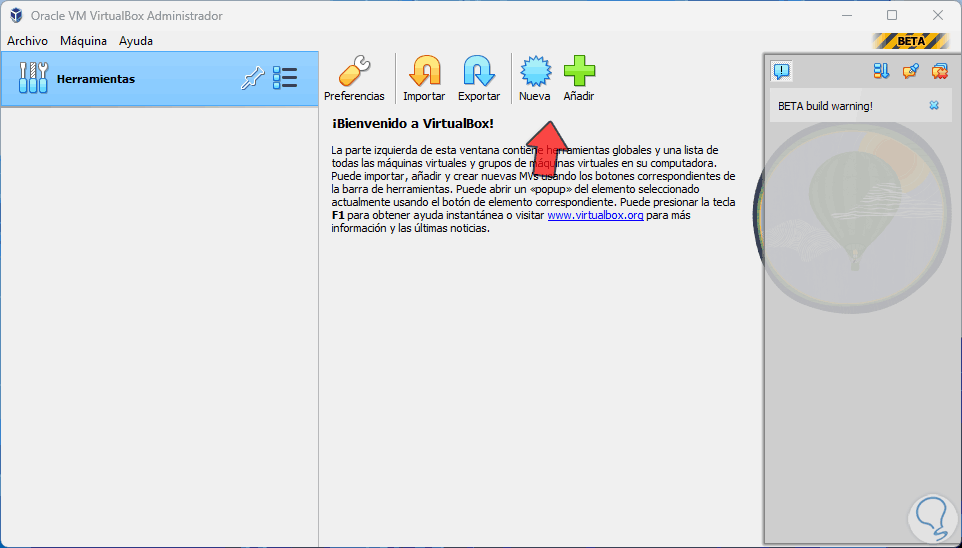The width and height of the screenshot is (962, 548).
Task: Open the Máquina menu
Action: pos(83,41)
